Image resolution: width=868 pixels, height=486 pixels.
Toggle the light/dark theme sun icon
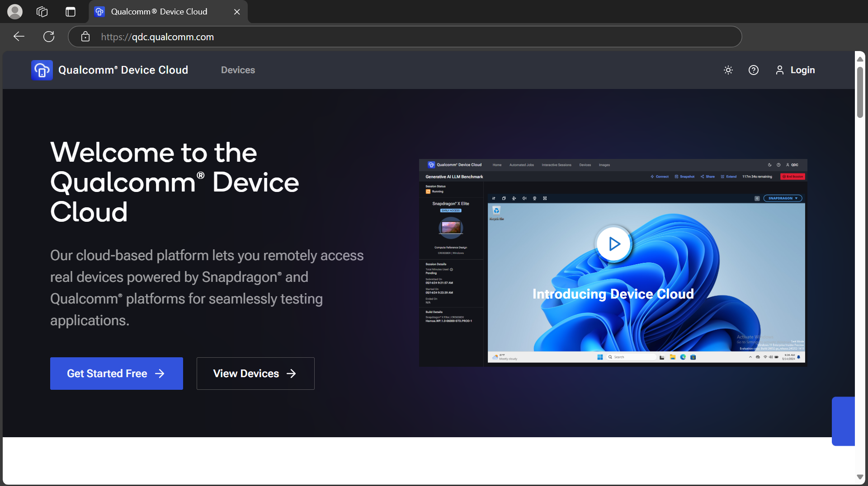(x=728, y=70)
